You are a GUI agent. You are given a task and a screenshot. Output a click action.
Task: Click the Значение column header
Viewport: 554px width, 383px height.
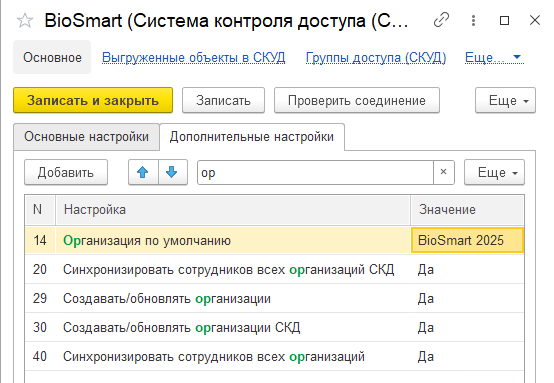point(467,210)
